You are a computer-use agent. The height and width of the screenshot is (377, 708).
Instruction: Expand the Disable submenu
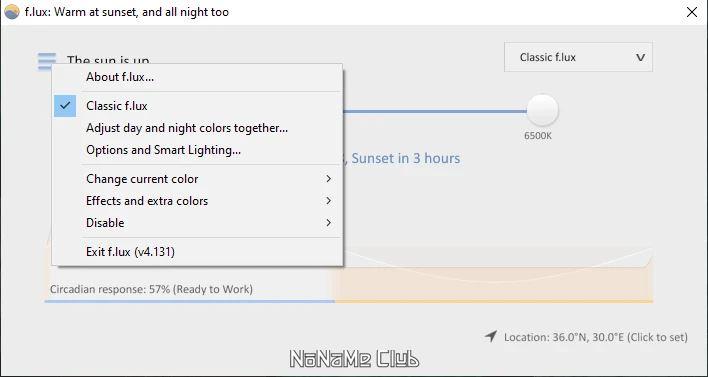[x=197, y=223]
